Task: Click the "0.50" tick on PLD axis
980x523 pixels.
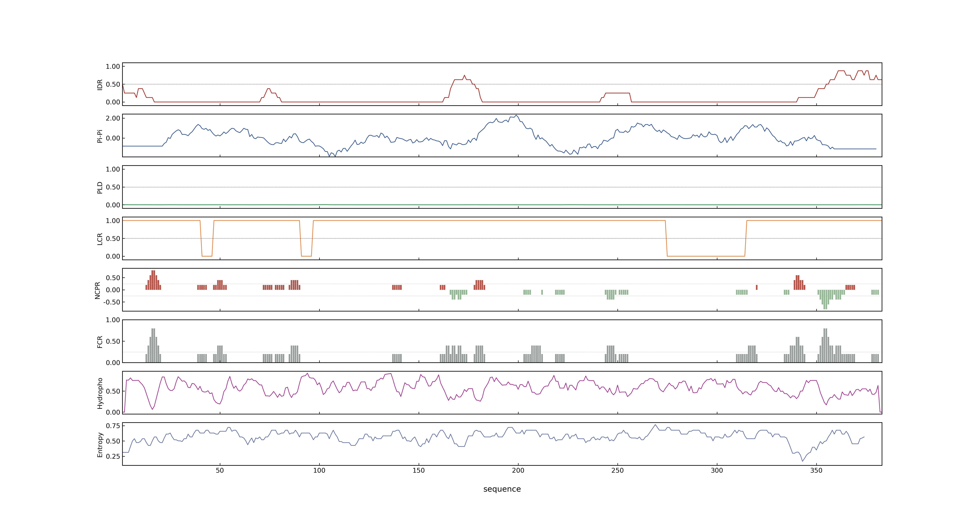Action: 113,187
